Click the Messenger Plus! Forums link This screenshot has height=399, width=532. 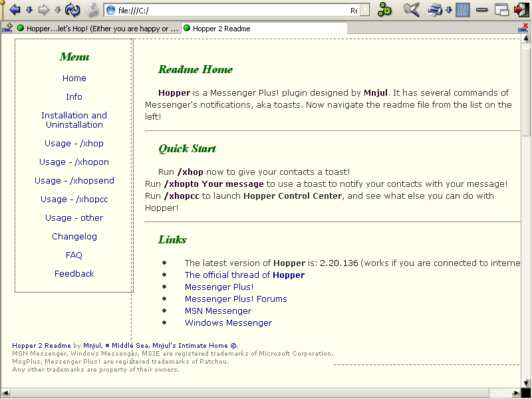(x=235, y=299)
